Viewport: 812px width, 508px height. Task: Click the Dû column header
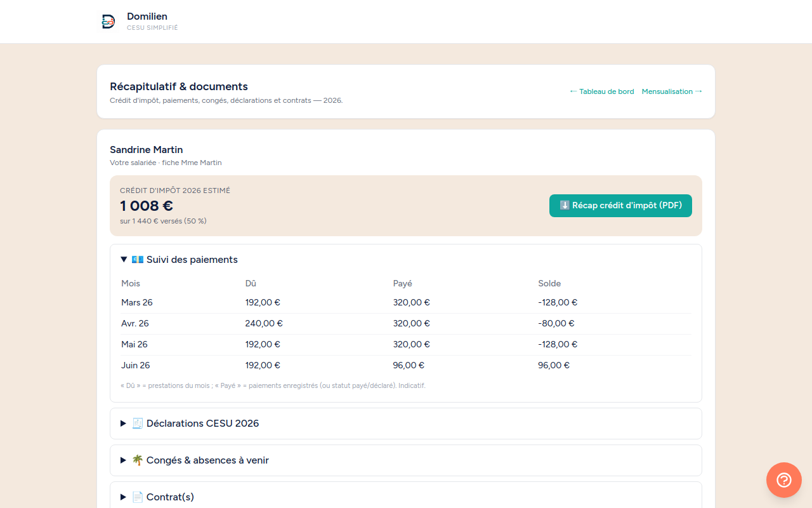coord(251,283)
